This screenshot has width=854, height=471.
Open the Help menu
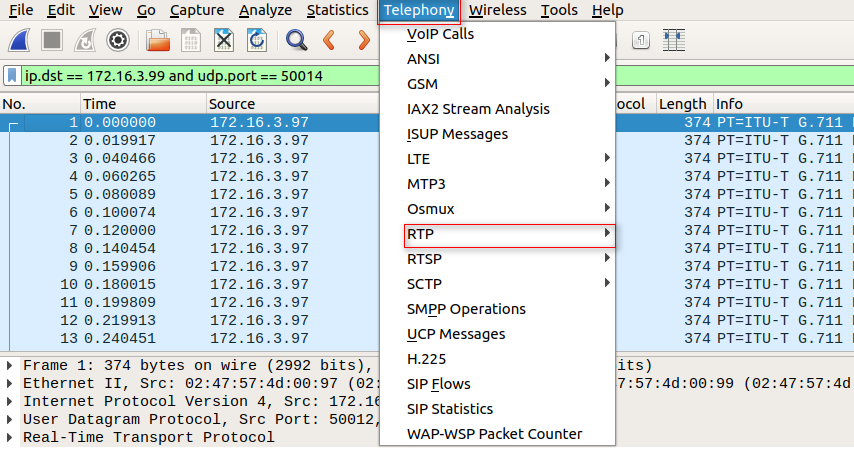tap(608, 10)
